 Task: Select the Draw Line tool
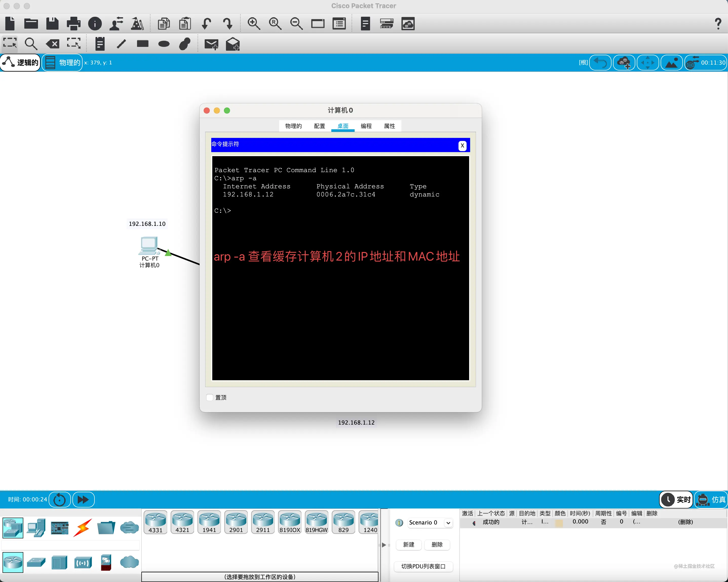coord(121,43)
